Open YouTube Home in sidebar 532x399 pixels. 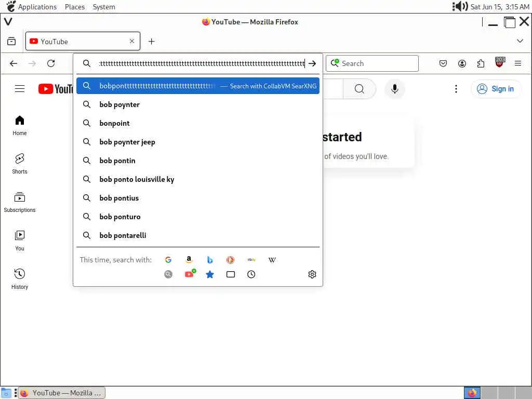pyautogui.click(x=20, y=126)
